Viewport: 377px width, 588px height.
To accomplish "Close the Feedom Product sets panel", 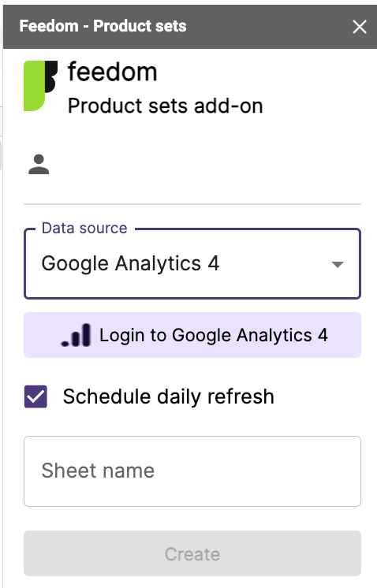I will point(360,27).
